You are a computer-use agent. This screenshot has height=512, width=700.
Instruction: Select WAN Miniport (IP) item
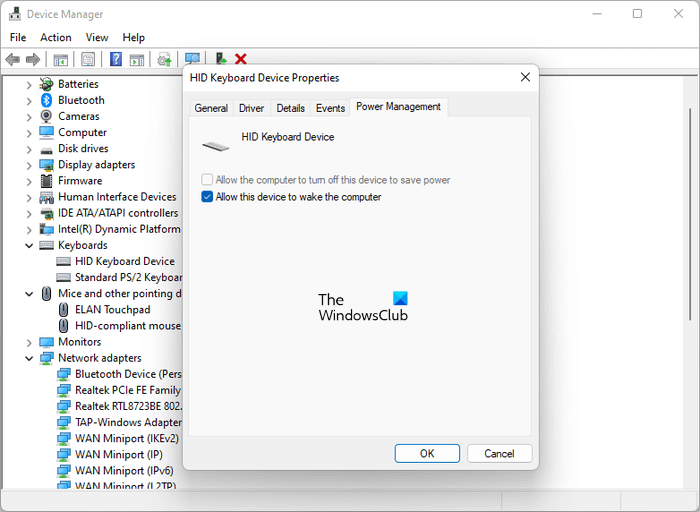pyautogui.click(x=119, y=454)
